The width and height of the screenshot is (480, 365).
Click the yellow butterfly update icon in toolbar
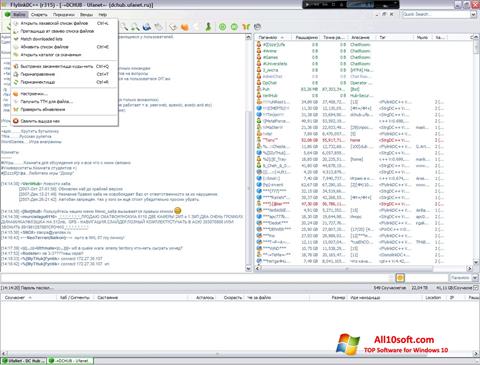coord(246,27)
